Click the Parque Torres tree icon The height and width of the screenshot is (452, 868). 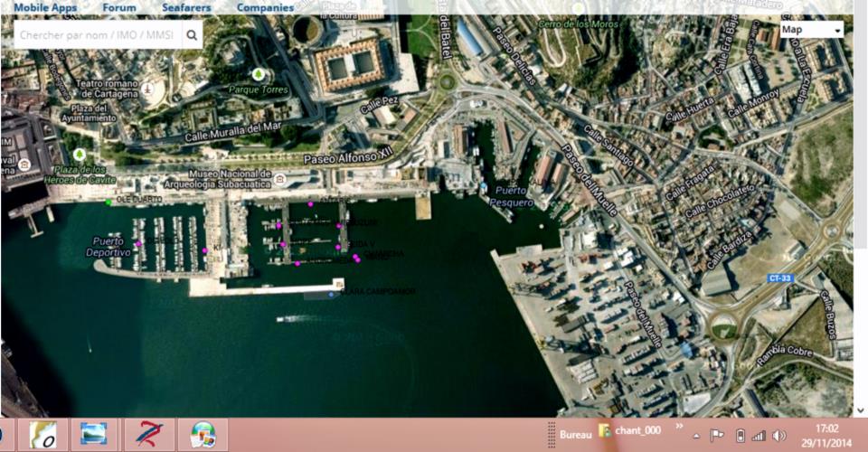click(x=259, y=74)
